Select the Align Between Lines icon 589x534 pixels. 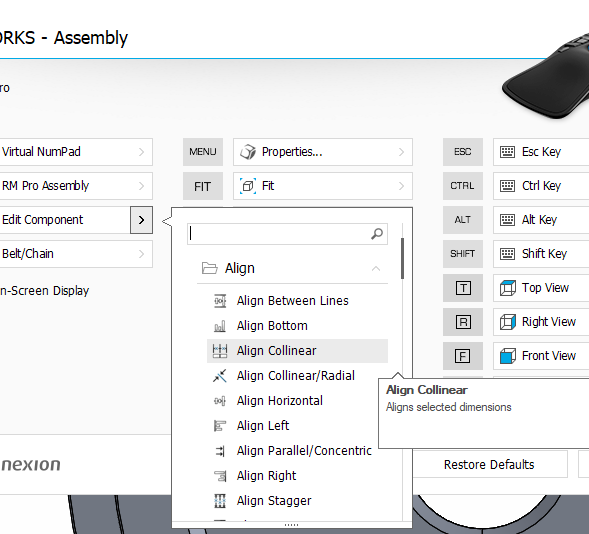pyautogui.click(x=220, y=301)
